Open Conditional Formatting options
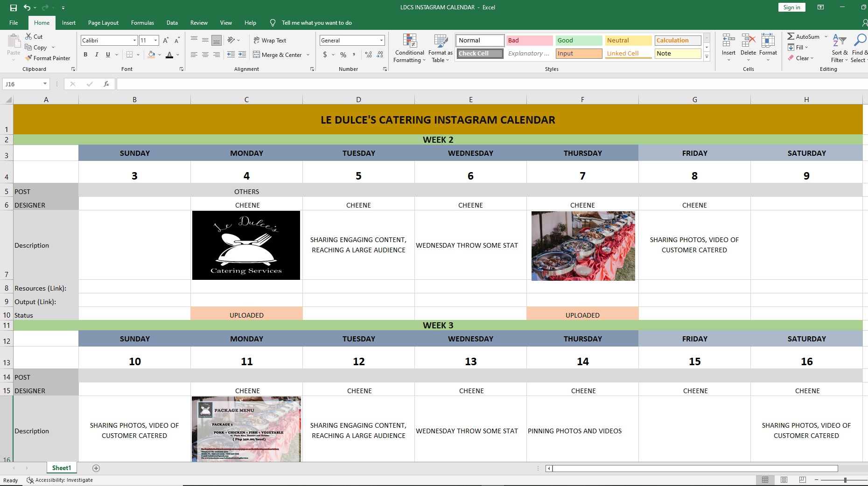Image resolution: width=868 pixels, height=486 pixels. pos(409,48)
